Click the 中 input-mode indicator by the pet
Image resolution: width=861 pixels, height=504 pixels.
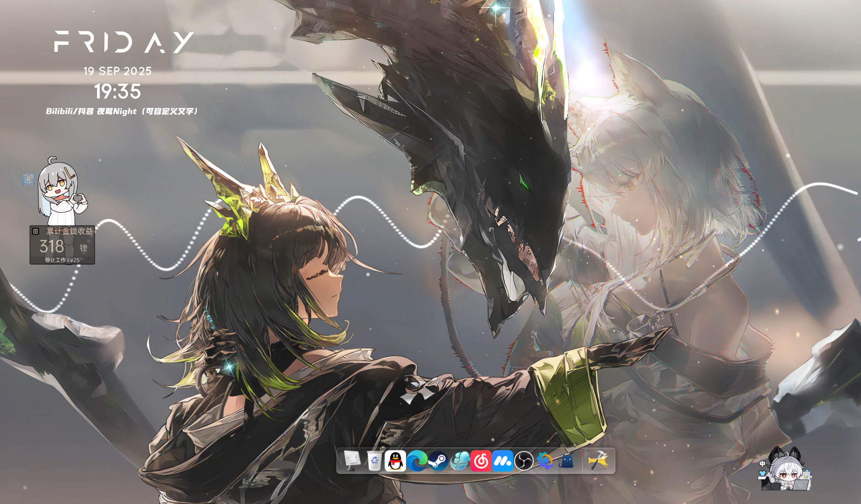tap(762, 463)
